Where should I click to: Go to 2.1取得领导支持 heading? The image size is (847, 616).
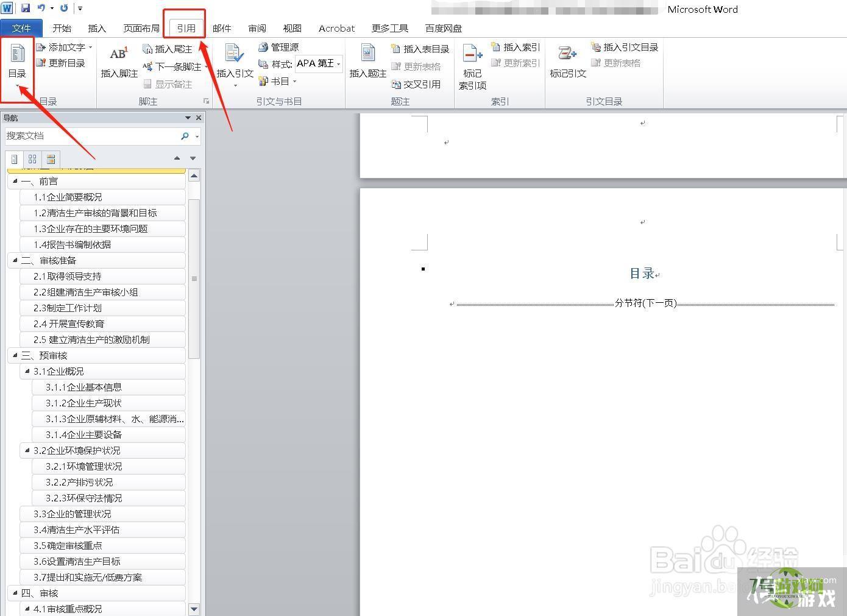[102, 276]
